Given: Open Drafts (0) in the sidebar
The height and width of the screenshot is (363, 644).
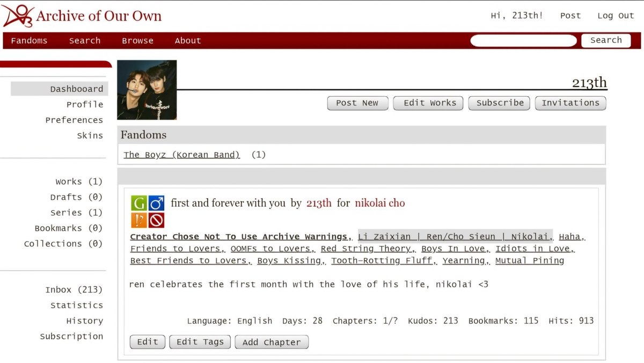Looking at the screenshot, I should 76,198.
